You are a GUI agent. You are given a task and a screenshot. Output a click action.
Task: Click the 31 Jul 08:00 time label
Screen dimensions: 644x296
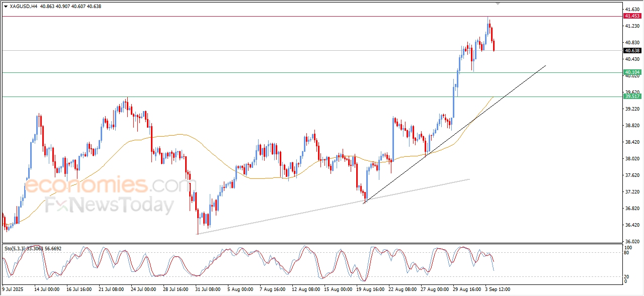coord(208,289)
